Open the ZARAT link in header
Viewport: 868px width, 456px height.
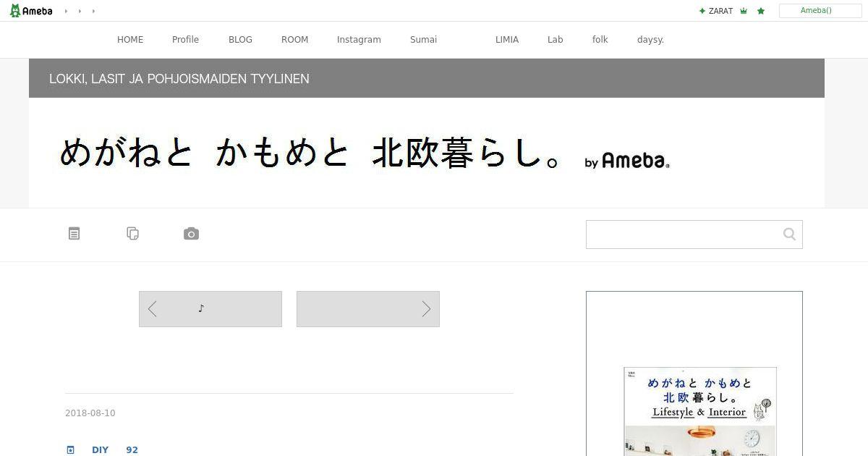click(715, 11)
